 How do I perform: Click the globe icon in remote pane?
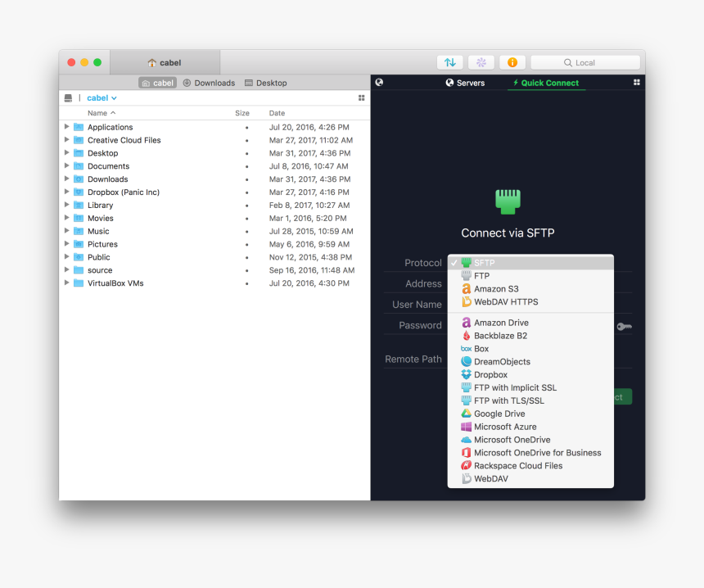[x=379, y=82]
